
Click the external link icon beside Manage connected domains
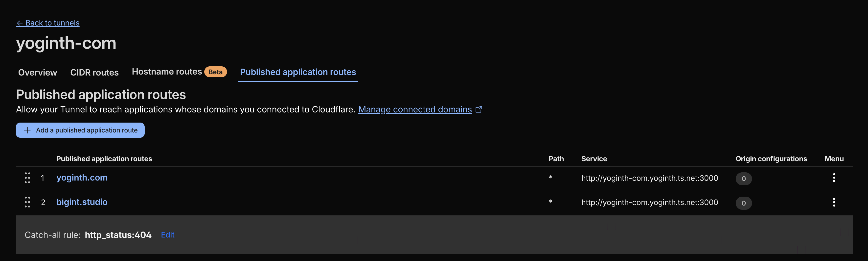[479, 110]
